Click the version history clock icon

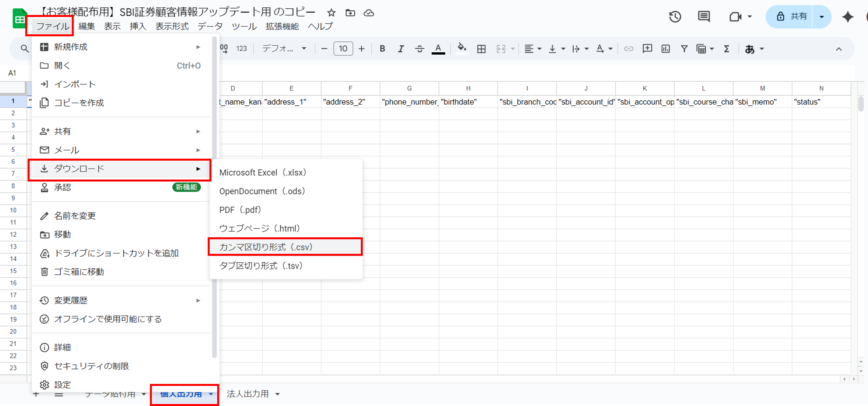675,17
